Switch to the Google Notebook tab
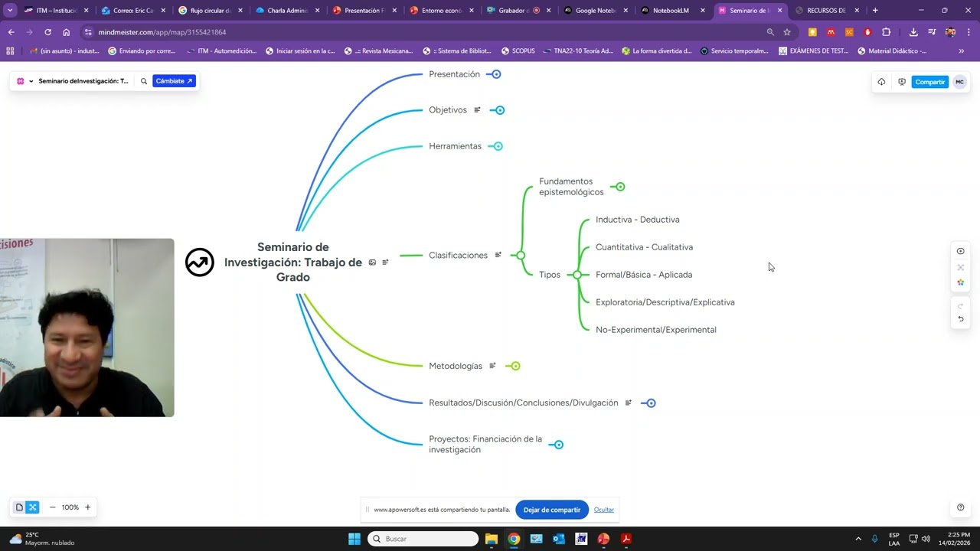The width and height of the screenshot is (980, 551). [596, 11]
